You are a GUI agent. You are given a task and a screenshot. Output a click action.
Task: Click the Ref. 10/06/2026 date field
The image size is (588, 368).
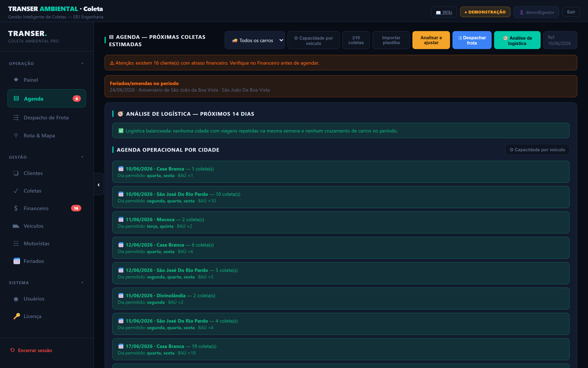pyautogui.click(x=560, y=40)
